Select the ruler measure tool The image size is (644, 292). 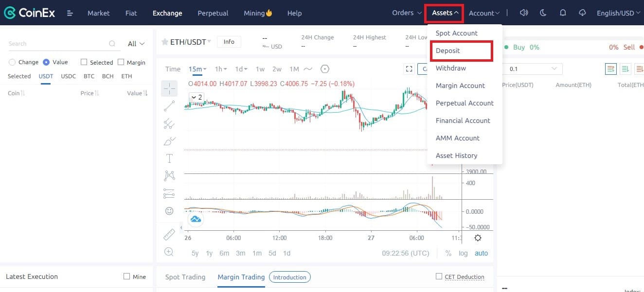(169, 235)
